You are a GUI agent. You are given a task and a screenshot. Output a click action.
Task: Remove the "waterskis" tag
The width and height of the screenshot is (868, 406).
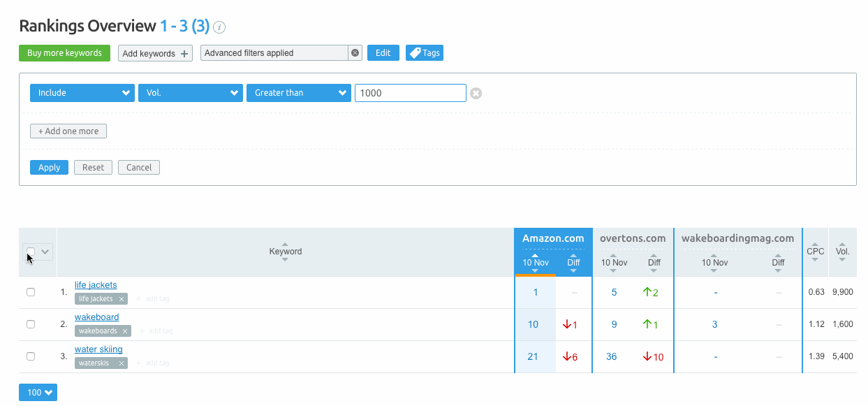[x=121, y=362]
